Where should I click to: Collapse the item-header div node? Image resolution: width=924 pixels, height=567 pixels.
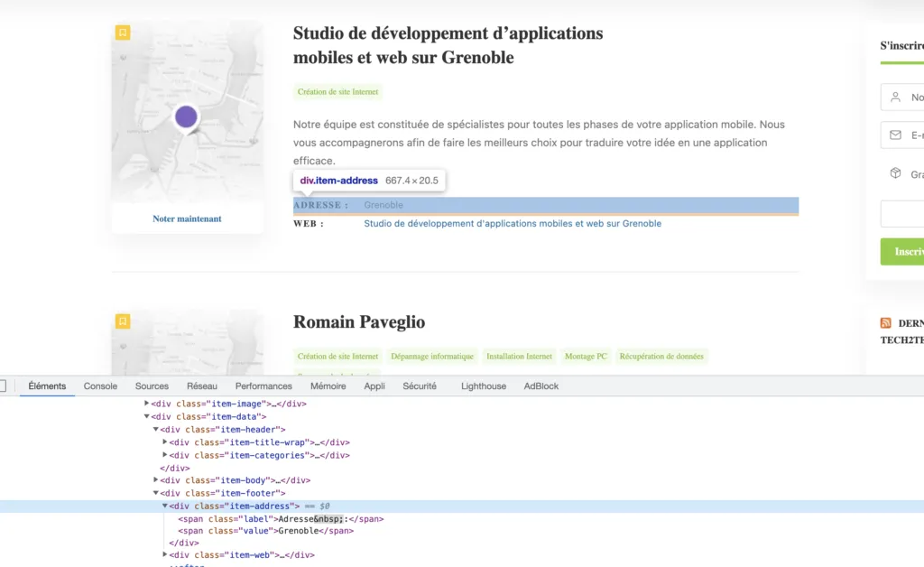[x=155, y=430]
